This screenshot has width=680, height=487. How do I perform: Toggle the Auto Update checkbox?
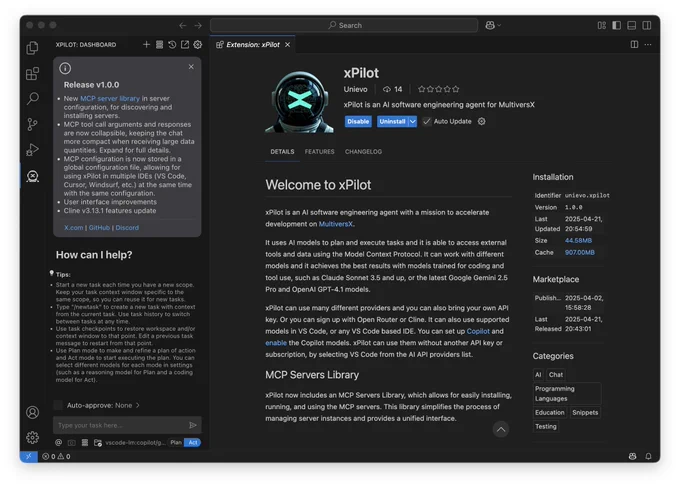427,121
